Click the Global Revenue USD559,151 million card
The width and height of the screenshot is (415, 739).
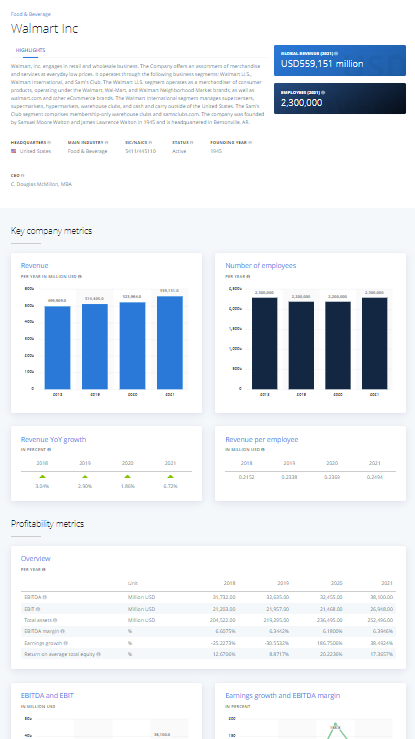tap(340, 60)
